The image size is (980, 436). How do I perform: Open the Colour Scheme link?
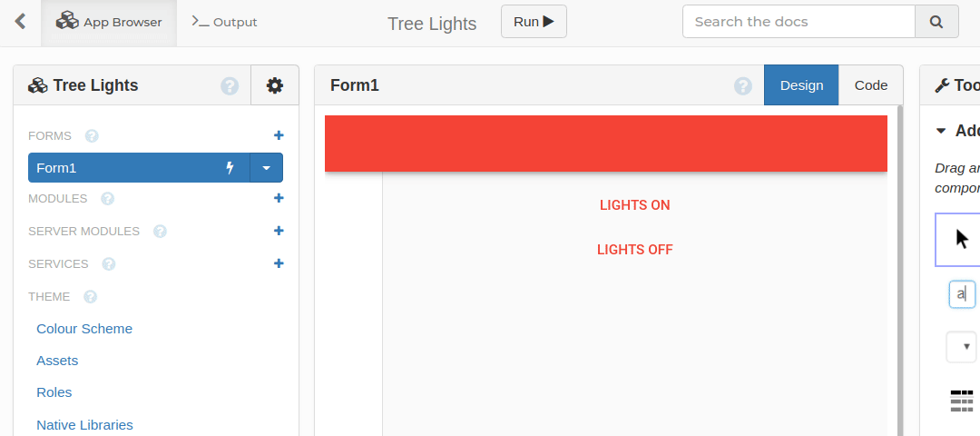click(x=84, y=329)
